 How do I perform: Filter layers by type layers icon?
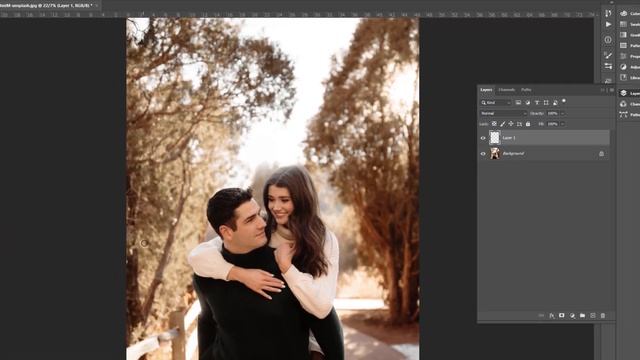[x=537, y=103]
